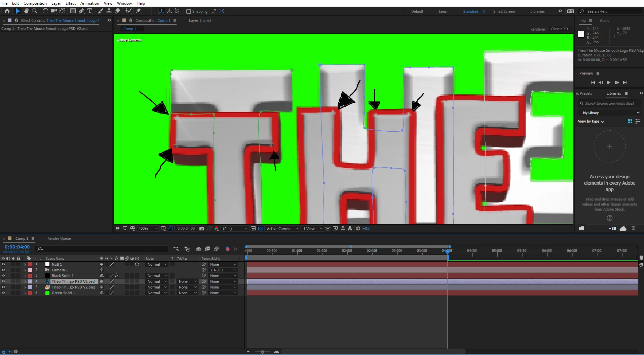Open the Composition menu
This screenshot has height=355, width=644.
coord(35,3)
